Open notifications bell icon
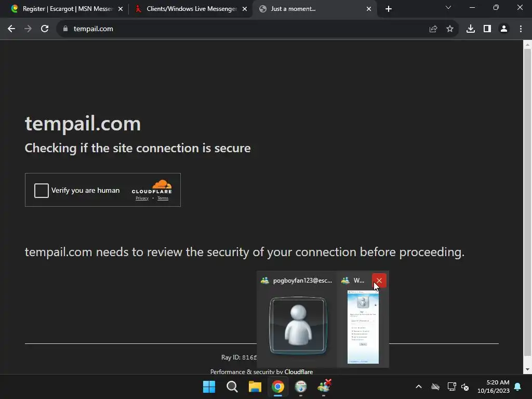The width and height of the screenshot is (532, 399). [518, 387]
